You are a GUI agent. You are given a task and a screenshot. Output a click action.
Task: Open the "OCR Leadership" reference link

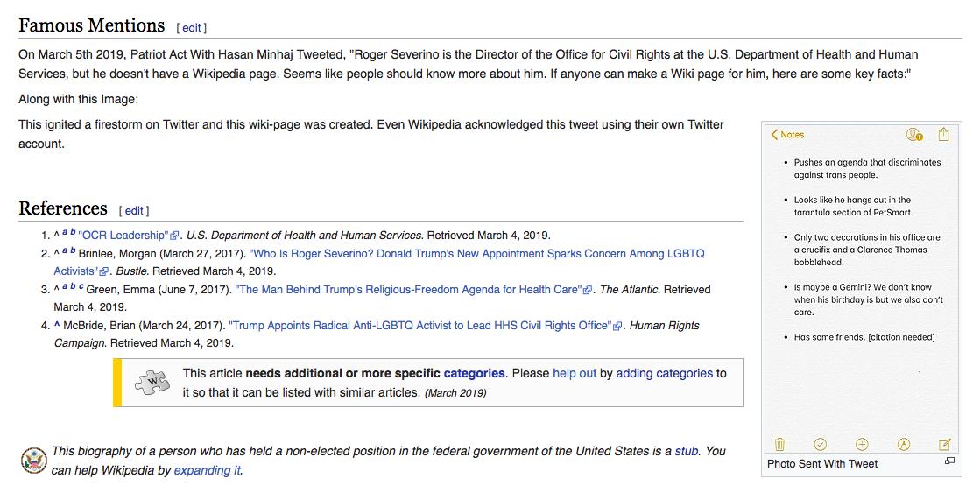tap(123, 236)
